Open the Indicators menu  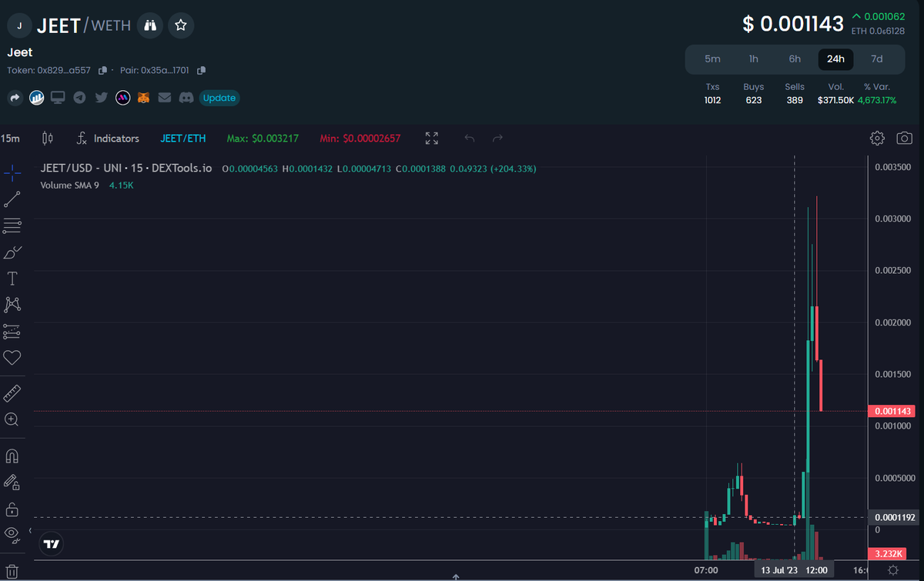(108, 139)
